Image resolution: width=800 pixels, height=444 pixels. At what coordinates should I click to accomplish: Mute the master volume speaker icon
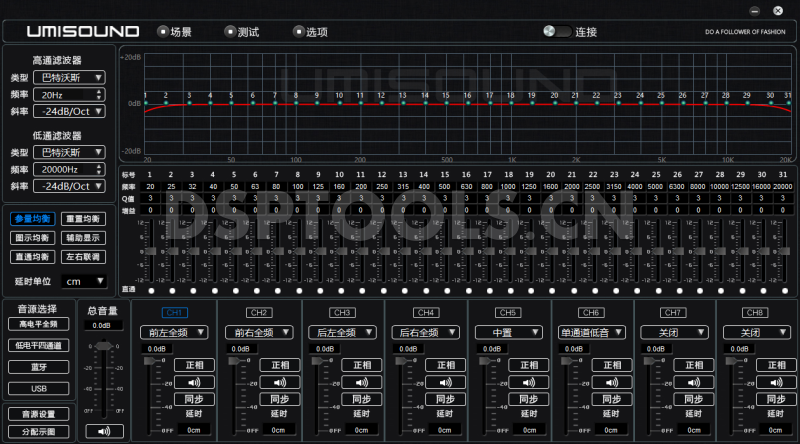click(104, 431)
